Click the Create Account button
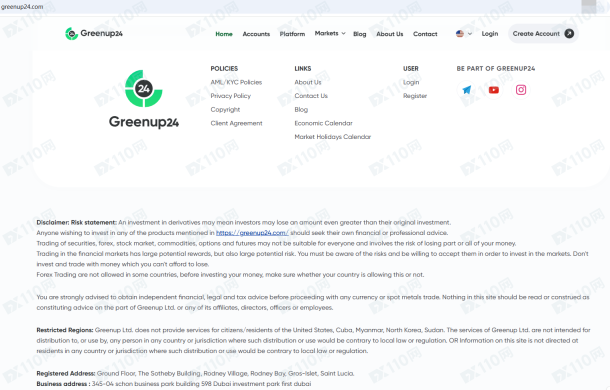The width and height of the screenshot is (610, 390). tap(543, 34)
